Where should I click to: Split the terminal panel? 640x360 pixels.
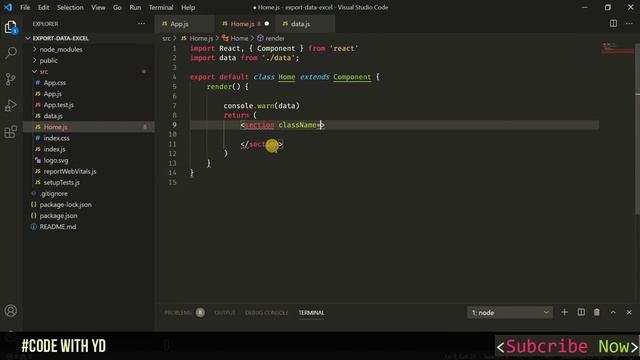[x=581, y=312]
